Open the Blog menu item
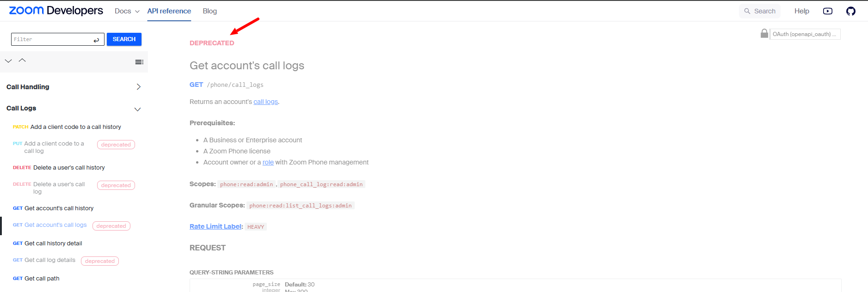This screenshot has width=868, height=292. click(209, 11)
